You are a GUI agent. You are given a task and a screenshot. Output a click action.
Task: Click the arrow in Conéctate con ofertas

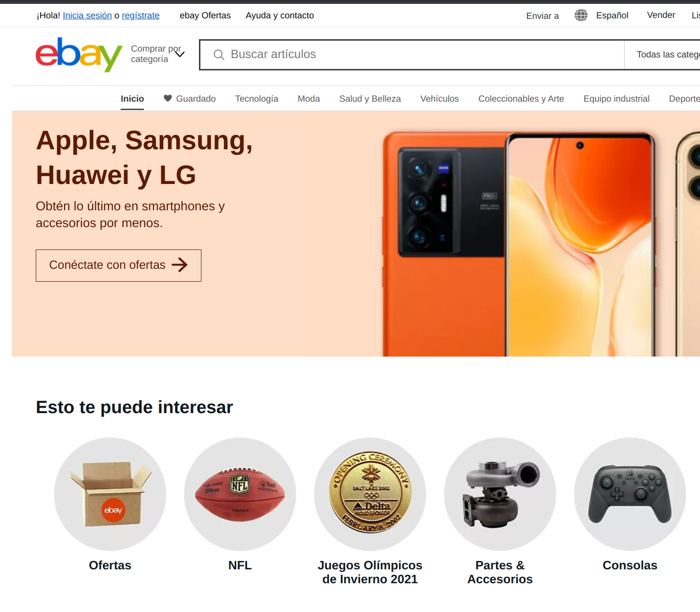[x=180, y=265]
